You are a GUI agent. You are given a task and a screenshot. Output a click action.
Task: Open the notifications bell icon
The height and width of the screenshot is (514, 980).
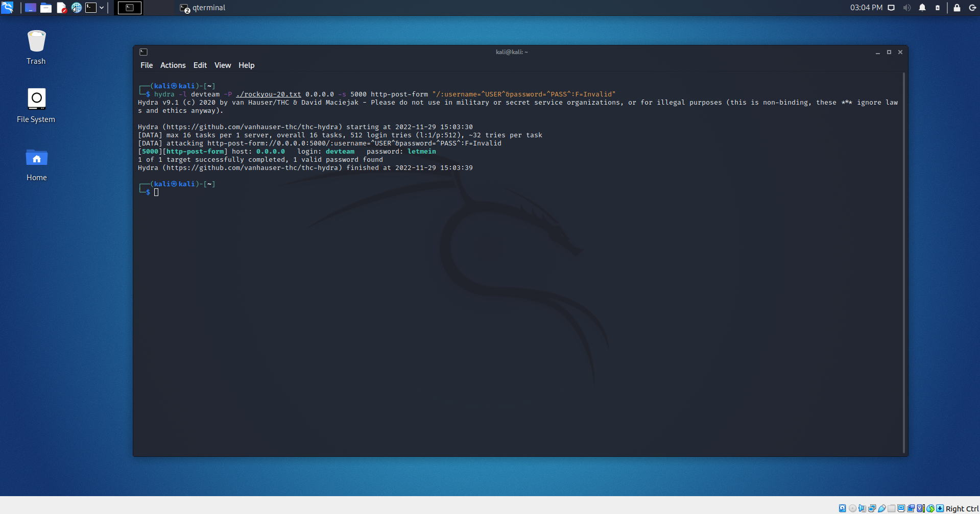[x=922, y=8]
